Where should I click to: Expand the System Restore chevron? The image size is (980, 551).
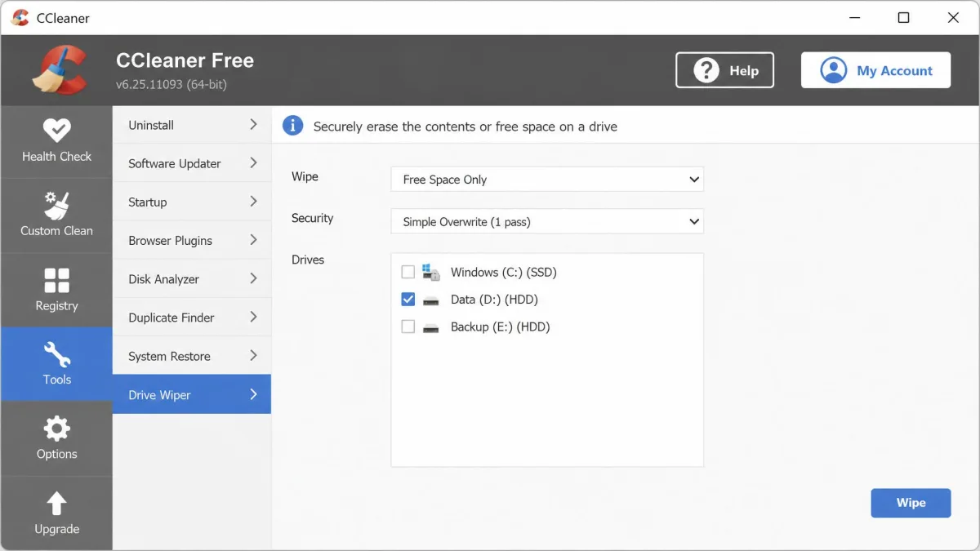click(x=253, y=355)
